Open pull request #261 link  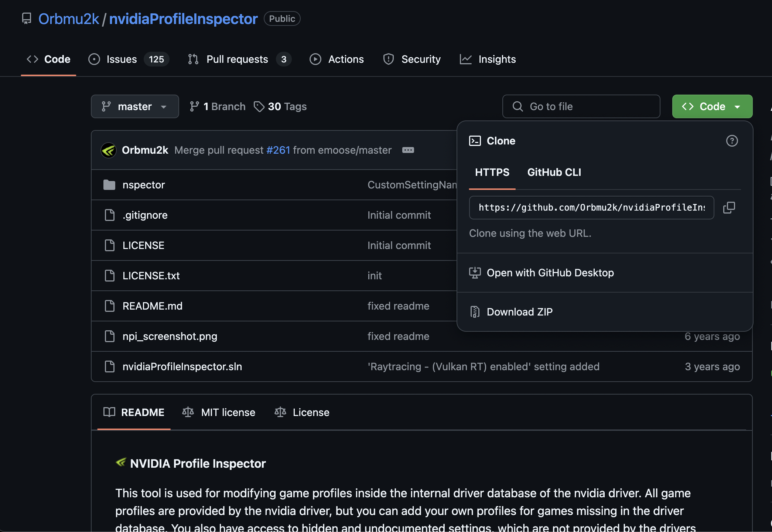(x=278, y=150)
